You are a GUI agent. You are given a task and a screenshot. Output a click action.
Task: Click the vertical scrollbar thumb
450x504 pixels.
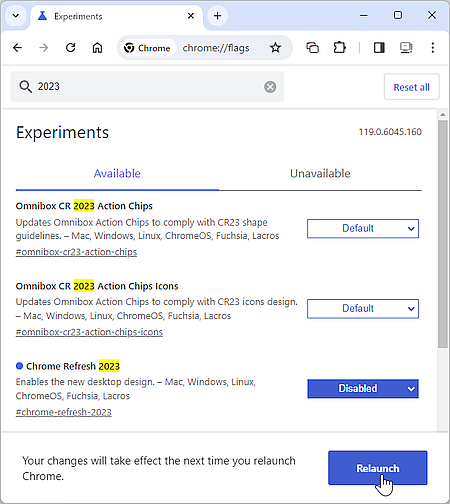tap(443, 234)
